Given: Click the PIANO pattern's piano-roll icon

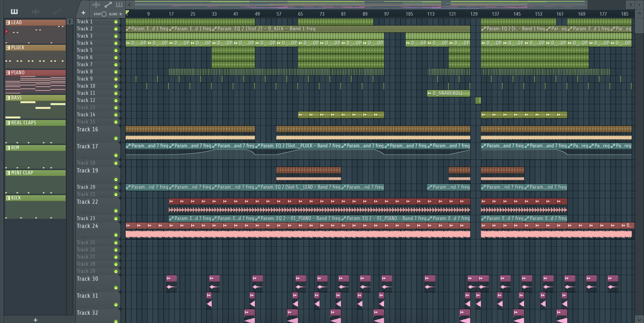Looking at the screenshot, I should click(x=8, y=72).
